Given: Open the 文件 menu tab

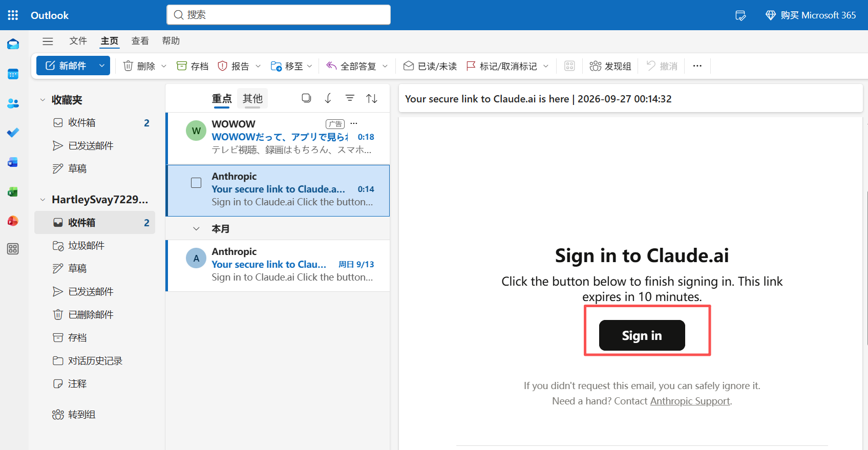Looking at the screenshot, I should point(78,41).
